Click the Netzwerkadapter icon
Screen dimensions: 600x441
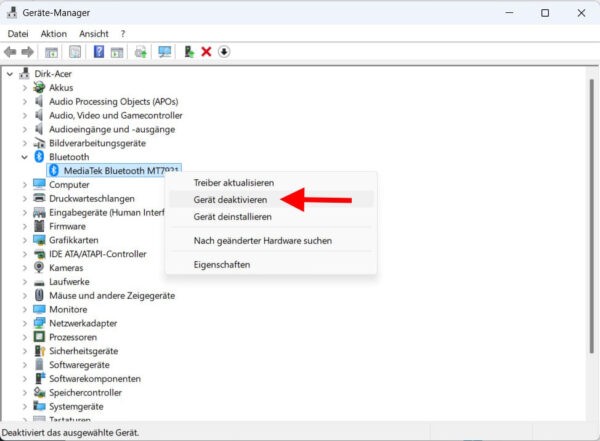pos(39,323)
